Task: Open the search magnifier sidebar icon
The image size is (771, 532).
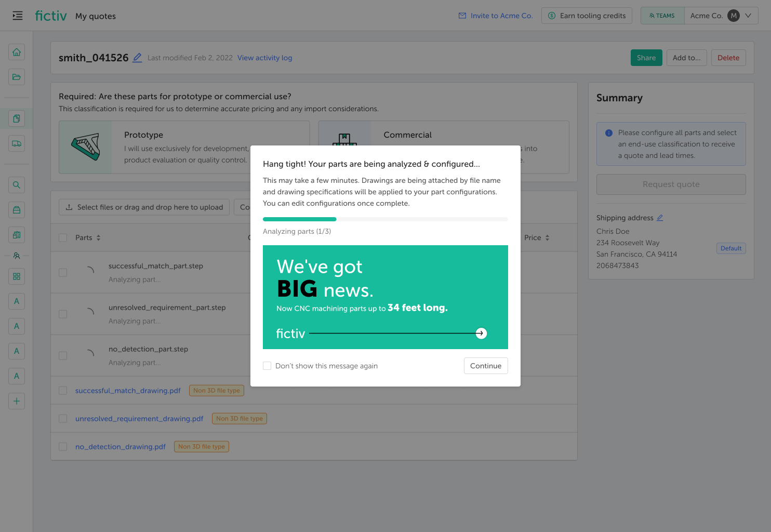Action: point(17,185)
